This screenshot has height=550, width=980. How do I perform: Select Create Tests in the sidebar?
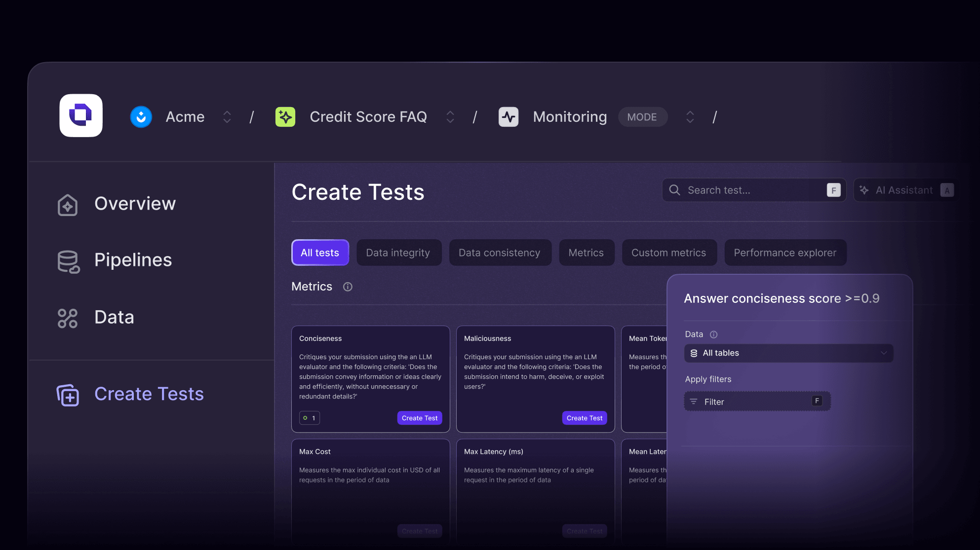(149, 394)
